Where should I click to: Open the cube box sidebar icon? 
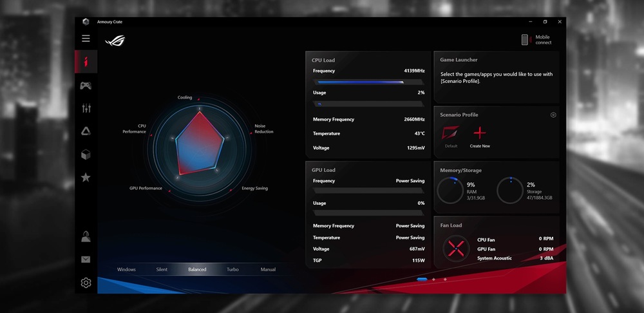point(86,155)
